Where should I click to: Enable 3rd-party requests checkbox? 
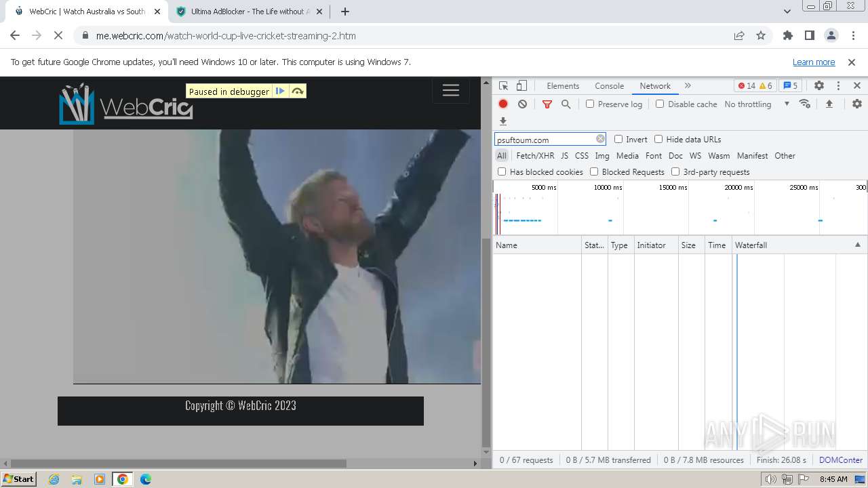pyautogui.click(x=675, y=171)
